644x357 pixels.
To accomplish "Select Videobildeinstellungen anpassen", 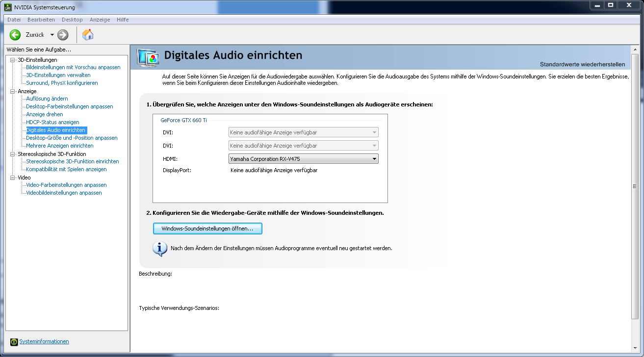I will click(x=64, y=193).
